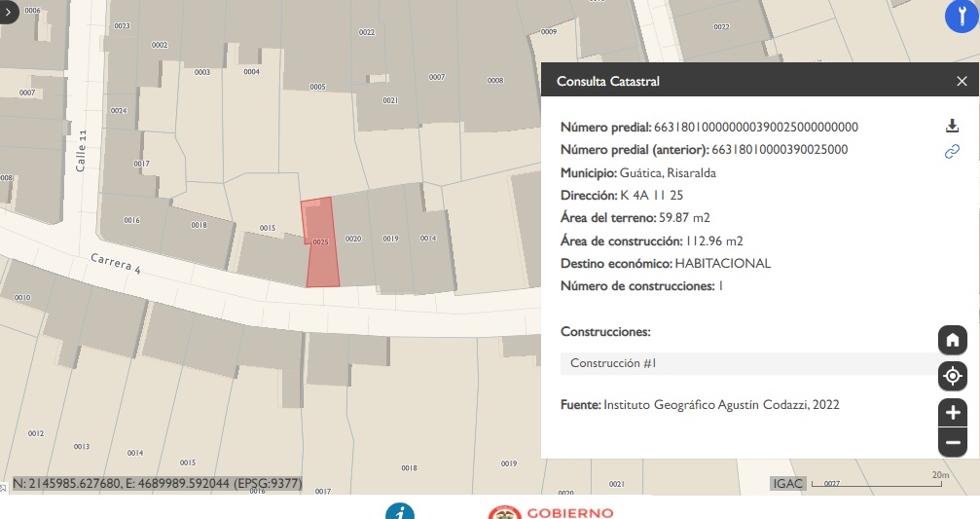980x519 pixels.
Task: Zoom out of the map
Action: coord(952,442)
